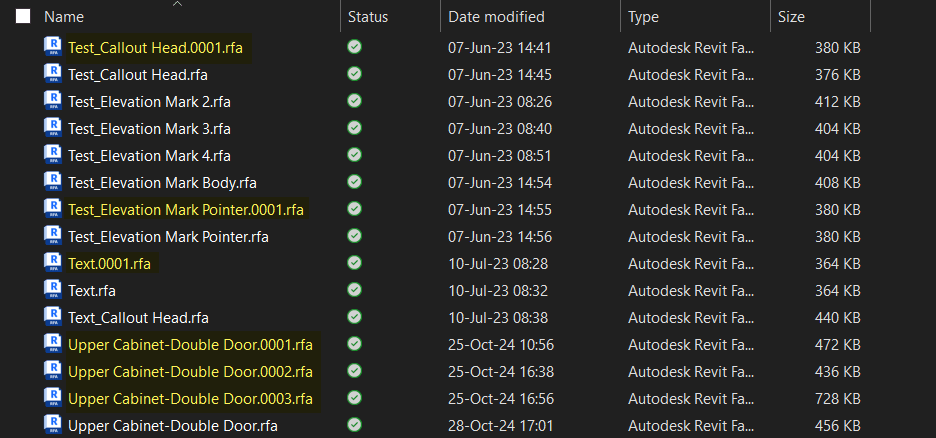This screenshot has height=438, width=936.
Task: Click sync status checkmark for Test_Elevation Mark Pointer.rfa
Action: pyautogui.click(x=355, y=236)
